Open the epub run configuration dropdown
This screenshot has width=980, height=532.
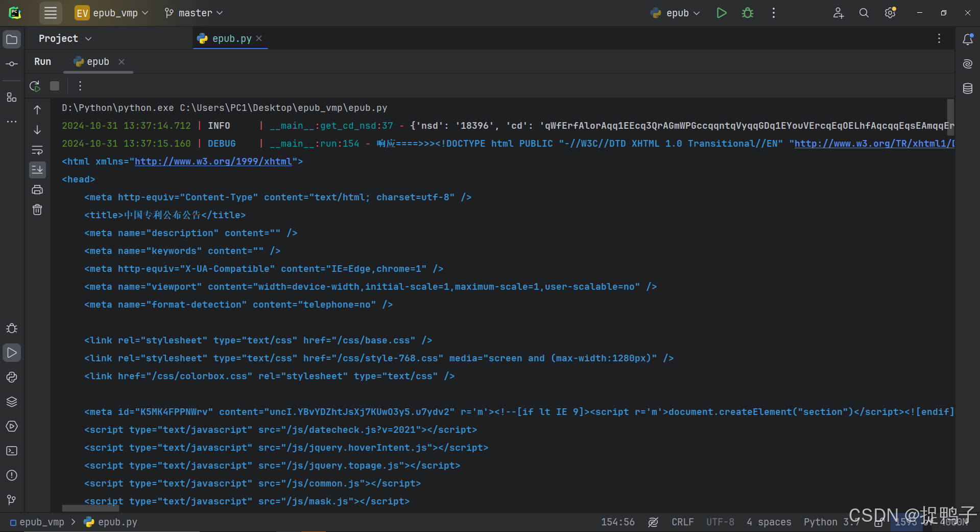point(675,13)
